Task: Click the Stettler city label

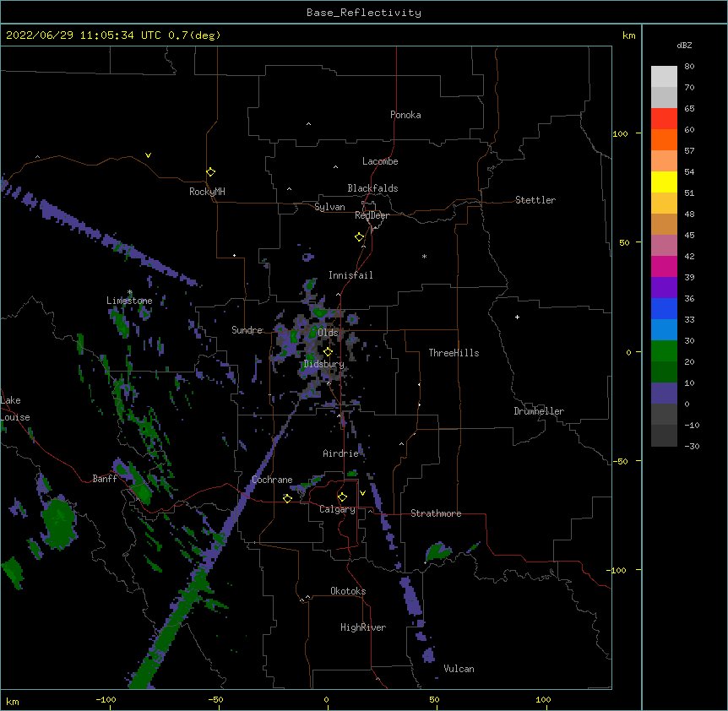Action: (x=535, y=200)
